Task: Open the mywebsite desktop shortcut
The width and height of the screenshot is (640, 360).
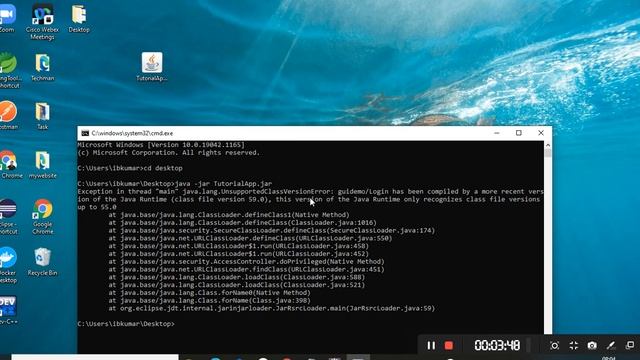Action: 42,164
